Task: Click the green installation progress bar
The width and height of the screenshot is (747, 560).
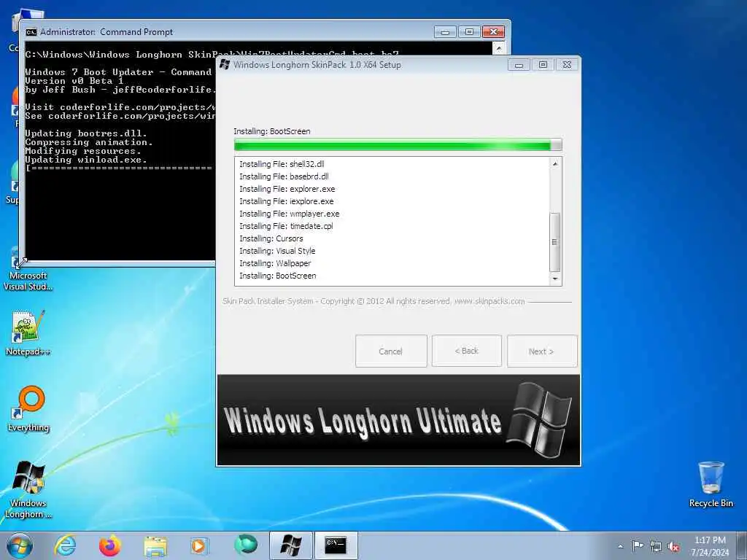Action: [x=398, y=145]
